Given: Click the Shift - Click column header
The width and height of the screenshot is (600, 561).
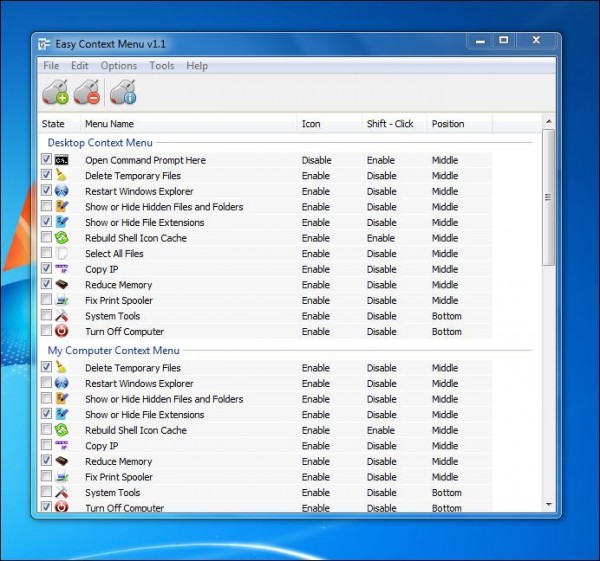Looking at the screenshot, I should [x=395, y=124].
